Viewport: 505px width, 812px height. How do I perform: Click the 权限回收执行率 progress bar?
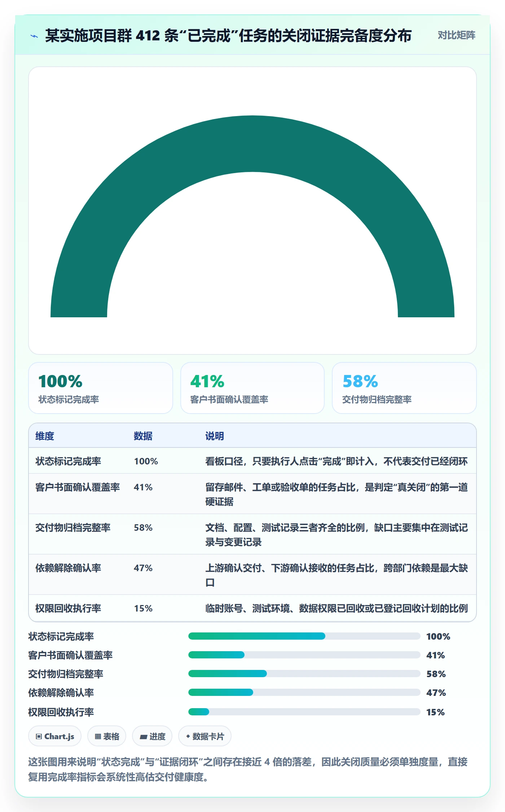304,712
